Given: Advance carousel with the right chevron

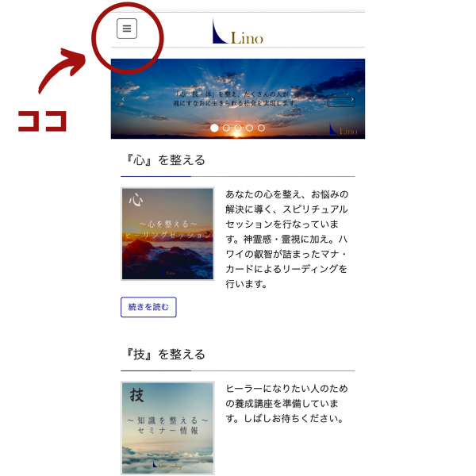Looking at the screenshot, I should [352, 99].
